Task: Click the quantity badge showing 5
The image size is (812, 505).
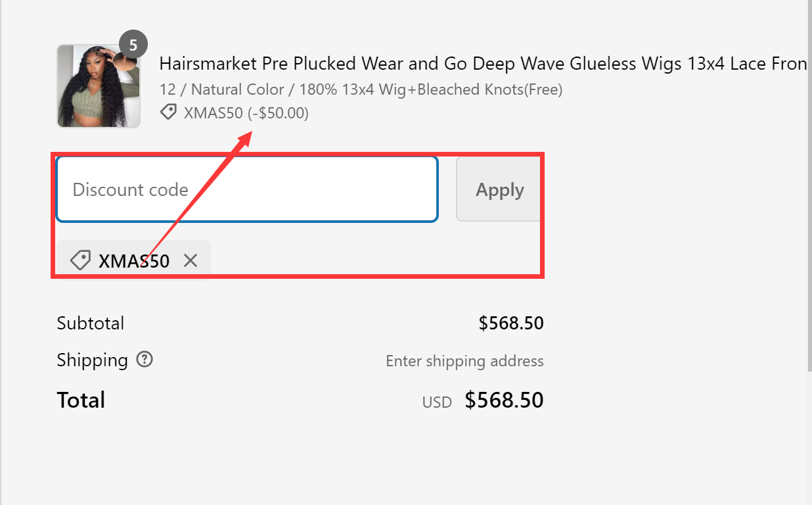Action: coord(134,44)
